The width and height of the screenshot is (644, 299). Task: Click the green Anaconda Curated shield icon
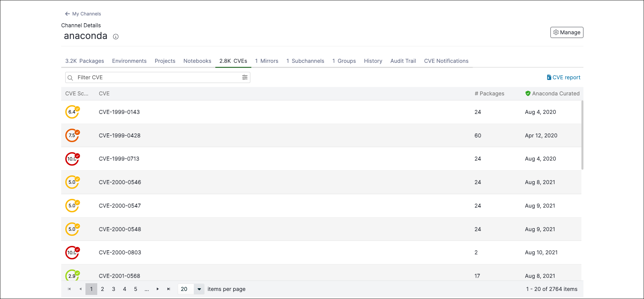pyautogui.click(x=528, y=93)
